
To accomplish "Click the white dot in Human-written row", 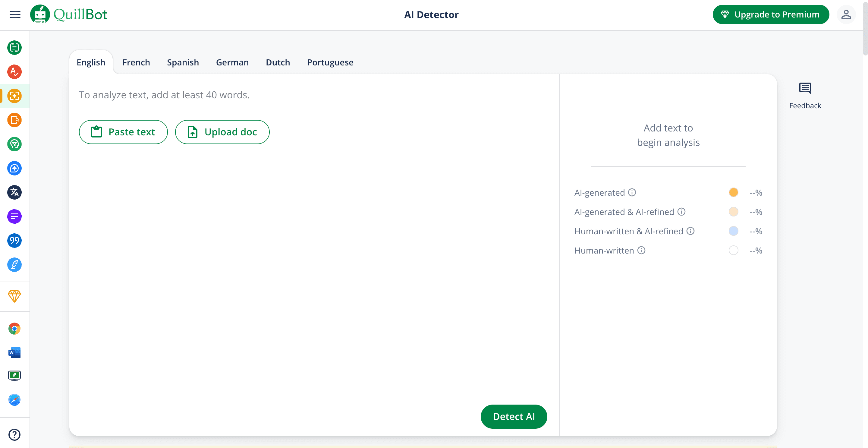I will pyautogui.click(x=733, y=251).
